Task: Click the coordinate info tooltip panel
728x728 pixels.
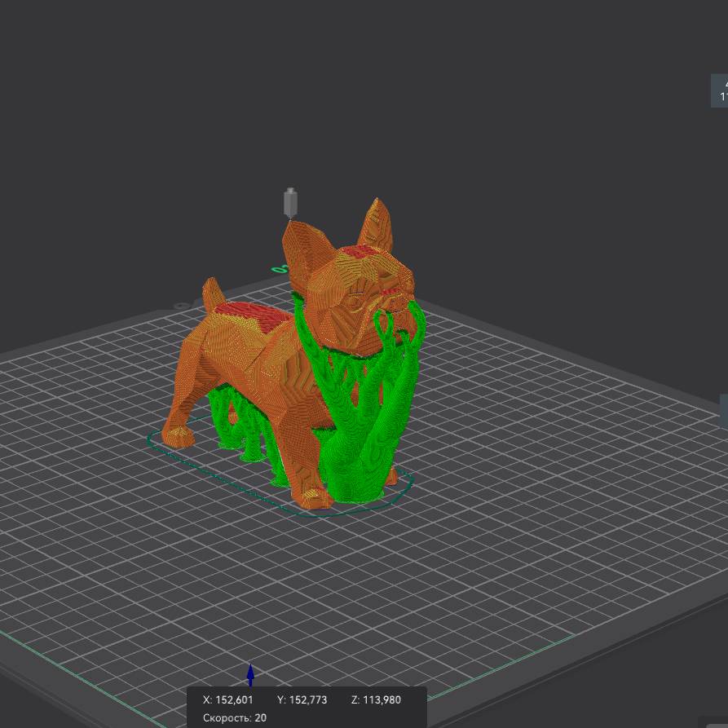Action: [x=310, y=708]
